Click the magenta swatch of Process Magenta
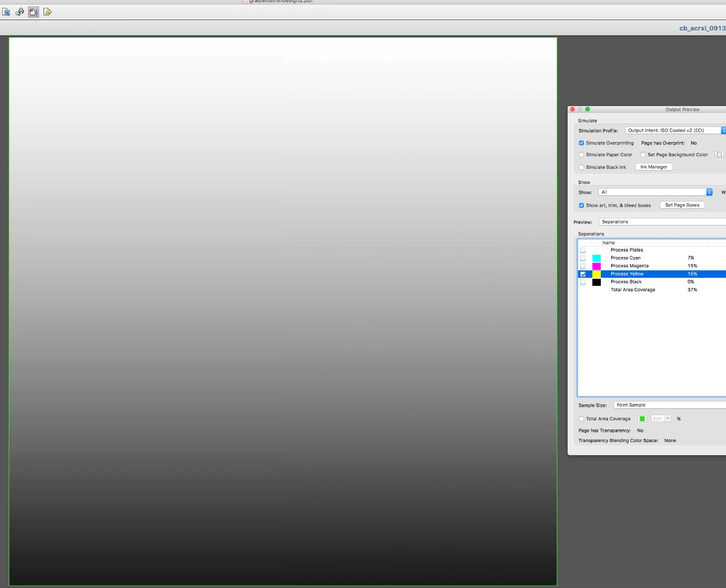This screenshot has height=588, width=726. tap(596, 266)
